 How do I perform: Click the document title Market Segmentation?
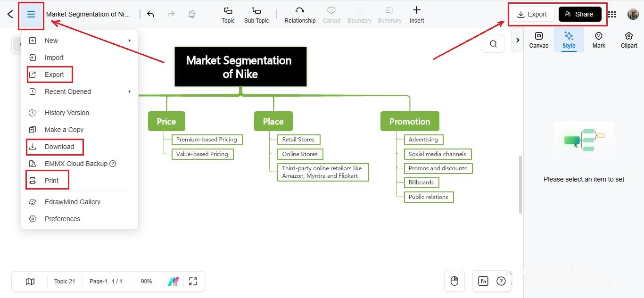[89, 14]
